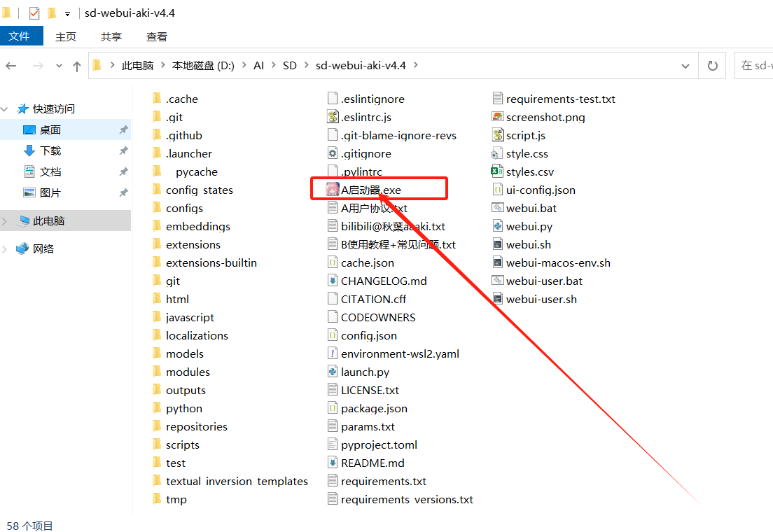Select the cache.json file icon

click(333, 262)
